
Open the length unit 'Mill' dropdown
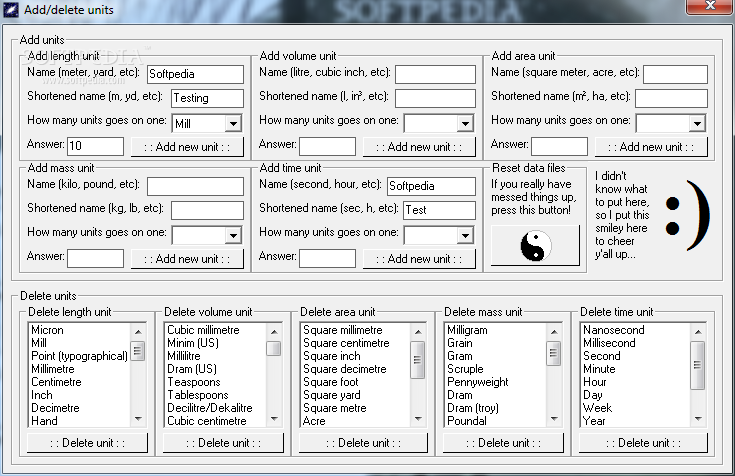coord(233,123)
